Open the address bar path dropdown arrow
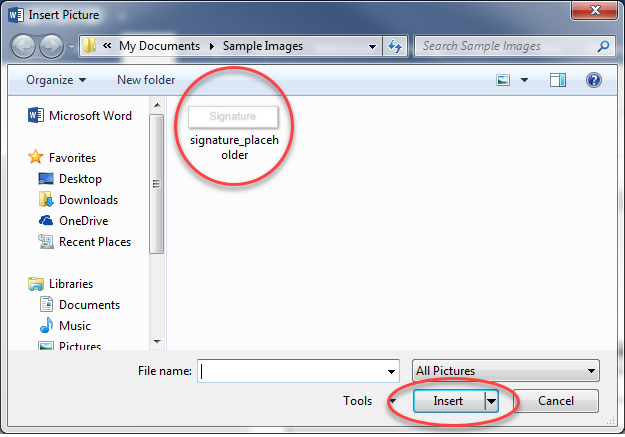625x437 pixels. pyautogui.click(x=372, y=46)
